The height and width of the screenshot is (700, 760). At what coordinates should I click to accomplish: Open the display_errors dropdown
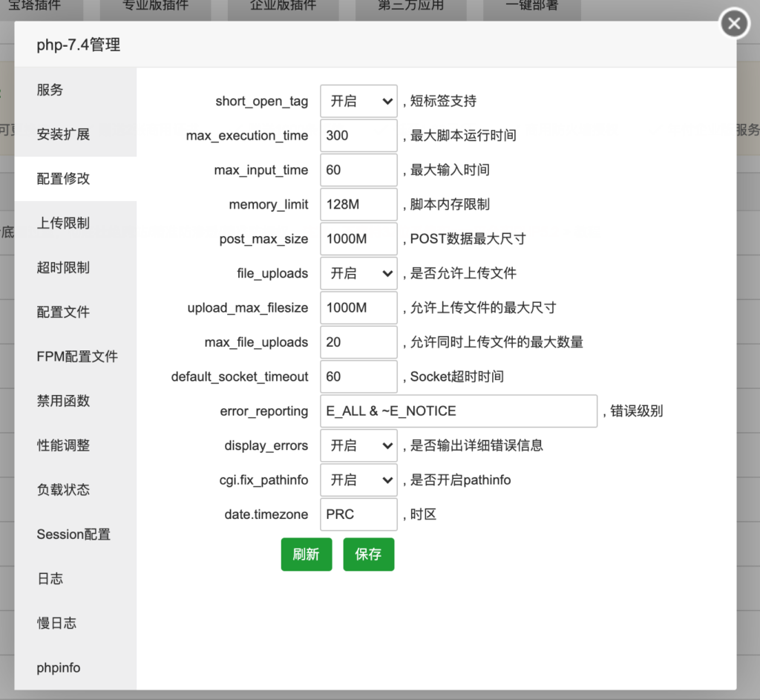[x=358, y=445]
